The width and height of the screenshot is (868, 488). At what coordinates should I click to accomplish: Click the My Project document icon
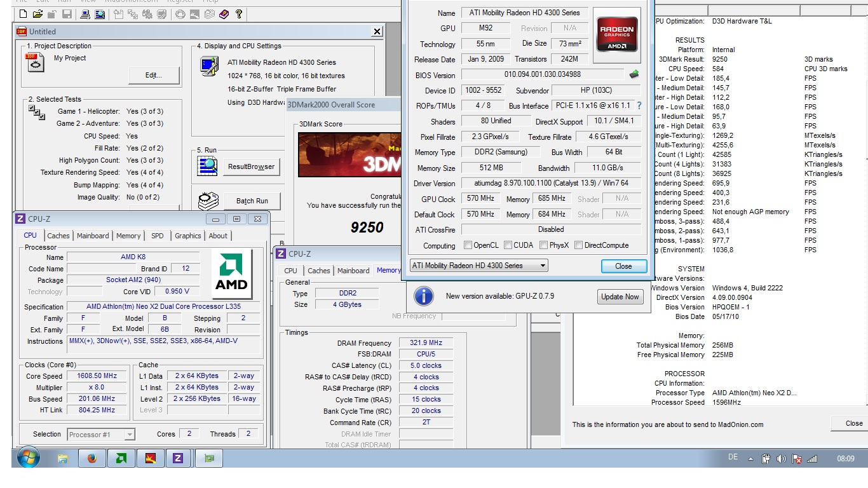[35, 62]
